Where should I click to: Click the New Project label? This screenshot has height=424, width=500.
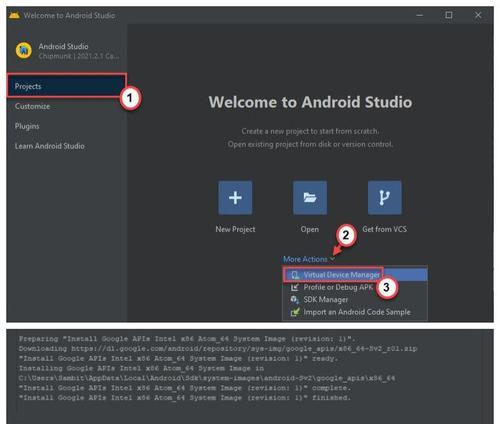coord(235,229)
